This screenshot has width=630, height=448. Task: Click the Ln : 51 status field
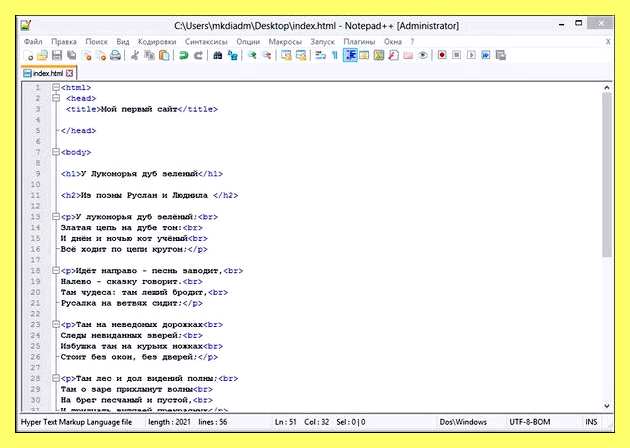[285, 422]
